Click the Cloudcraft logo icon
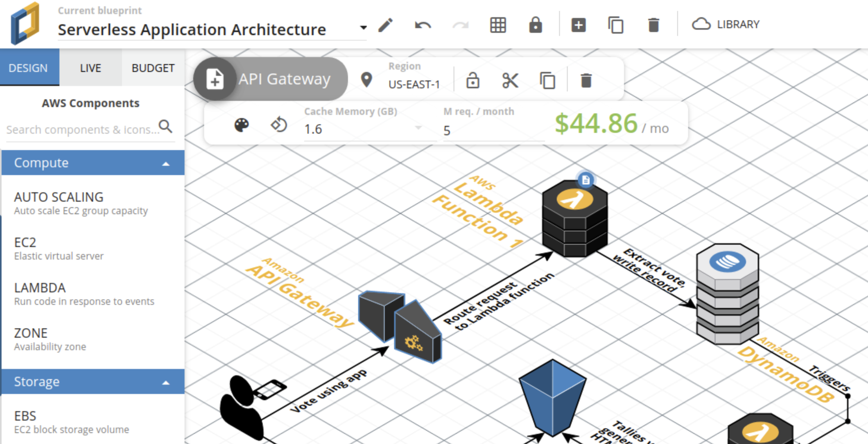The image size is (868, 444). (x=25, y=24)
